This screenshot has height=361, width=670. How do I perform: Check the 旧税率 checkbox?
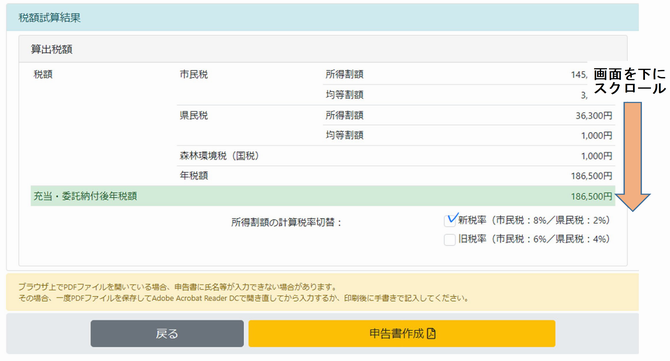click(x=450, y=239)
